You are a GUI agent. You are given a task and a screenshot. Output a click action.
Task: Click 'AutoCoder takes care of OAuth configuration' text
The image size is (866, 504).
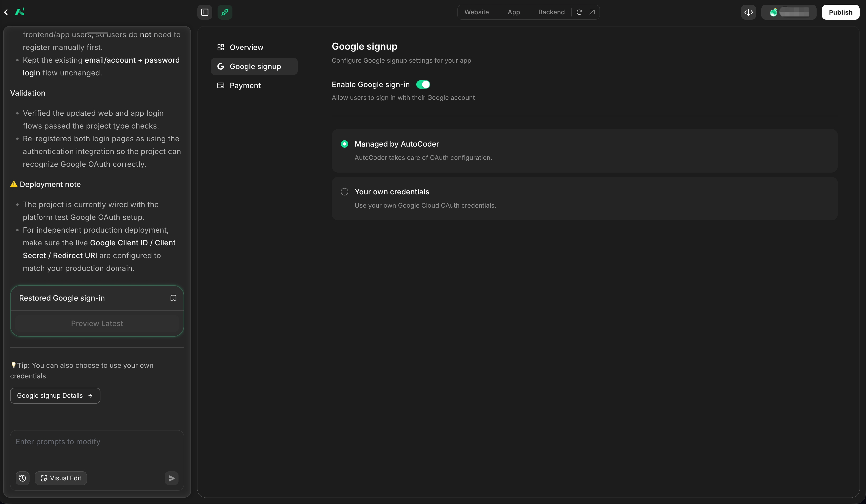click(423, 158)
